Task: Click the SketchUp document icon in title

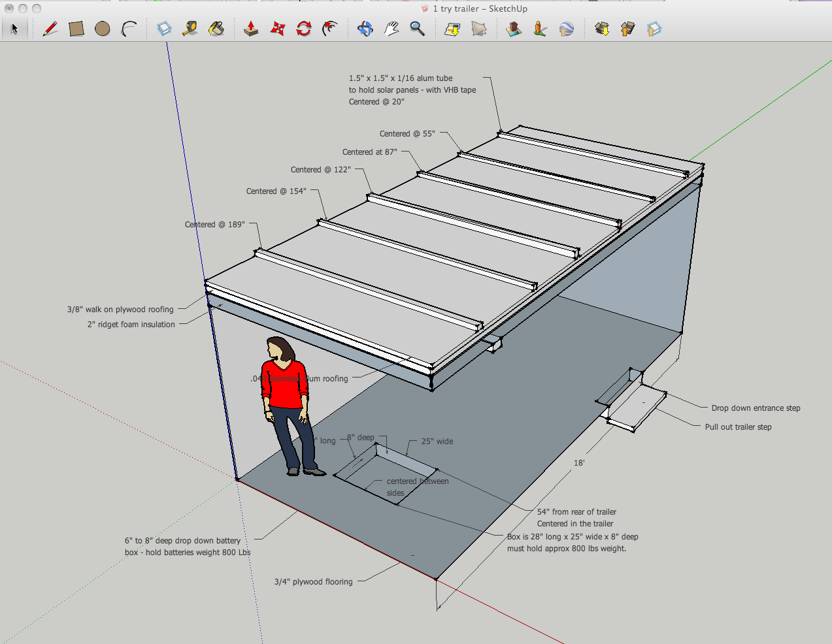Action: tap(425, 8)
